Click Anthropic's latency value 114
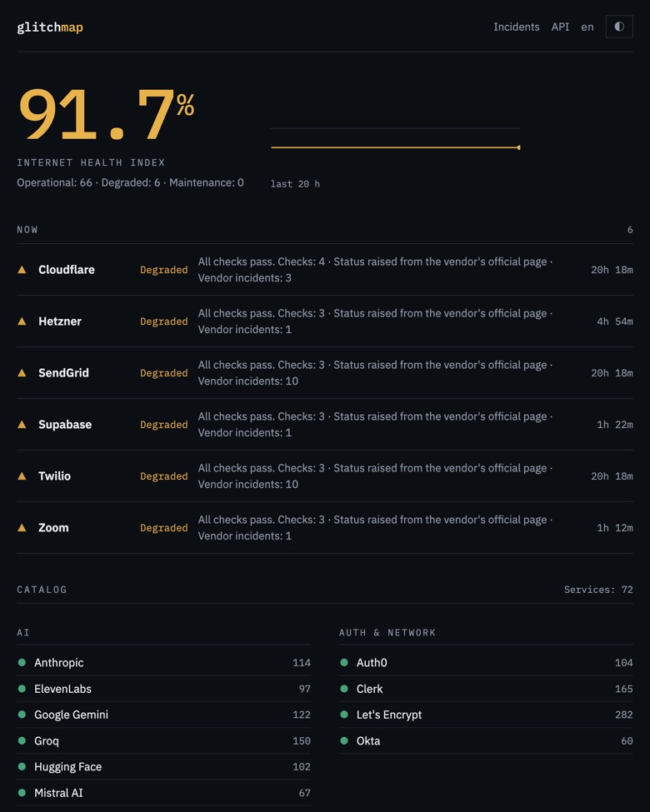Viewport: 650px width, 812px height. [x=302, y=663]
